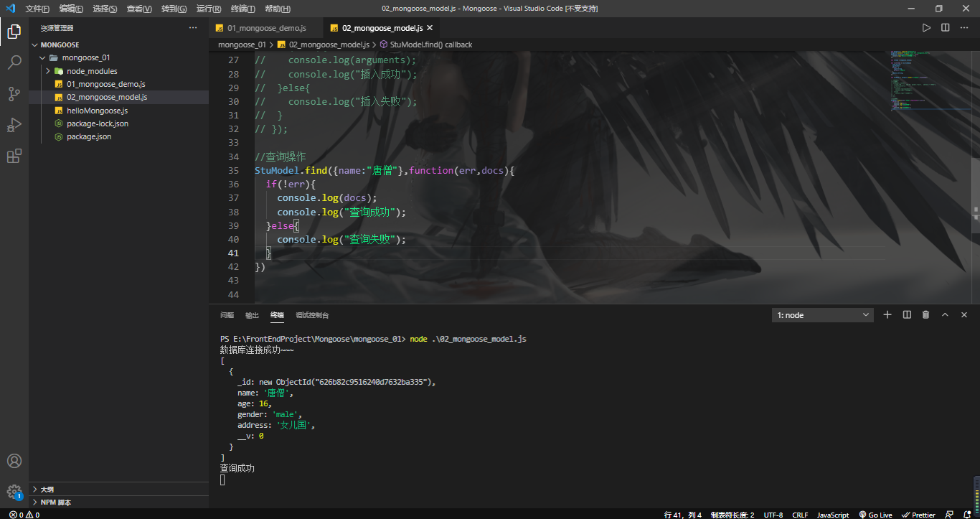Image resolution: width=980 pixels, height=519 pixels.
Task: Open errors and warnings count in status bar
Action: click(x=24, y=515)
